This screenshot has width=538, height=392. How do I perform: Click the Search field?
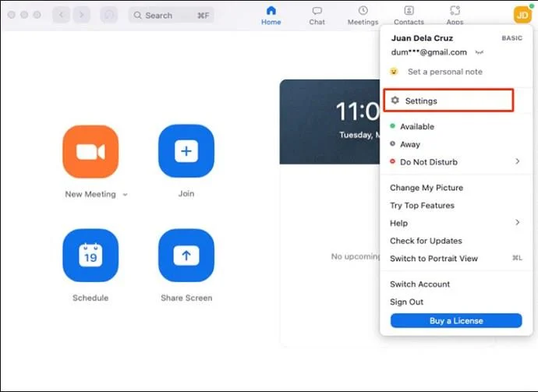172,16
